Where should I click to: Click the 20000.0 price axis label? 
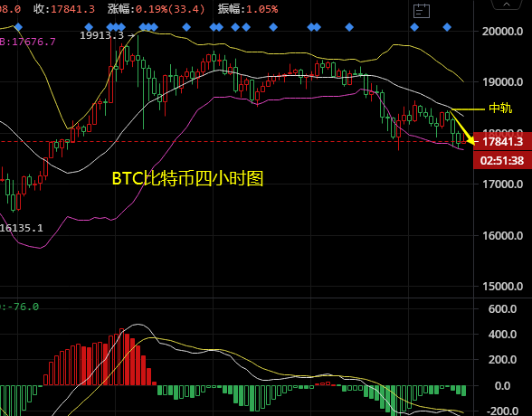(x=502, y=32)
